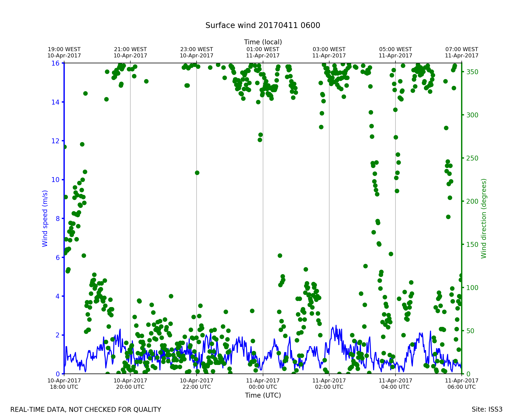Click the blue '16' wind speed tick label
The width and height of the screenshot is (513, 420).
point(55,63)
